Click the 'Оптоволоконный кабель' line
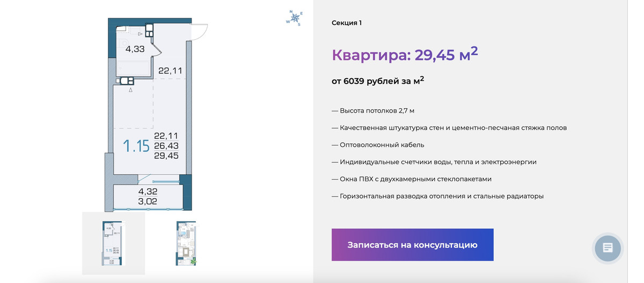The width and height of the screenshot is (644, 283). point(378,145)
